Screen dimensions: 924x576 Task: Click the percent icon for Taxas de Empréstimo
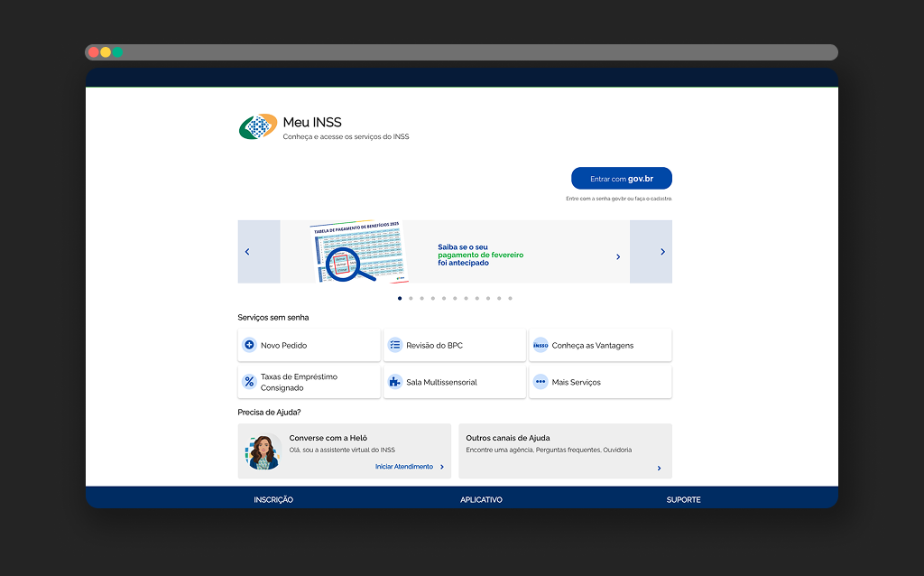[x=250, y=382]
